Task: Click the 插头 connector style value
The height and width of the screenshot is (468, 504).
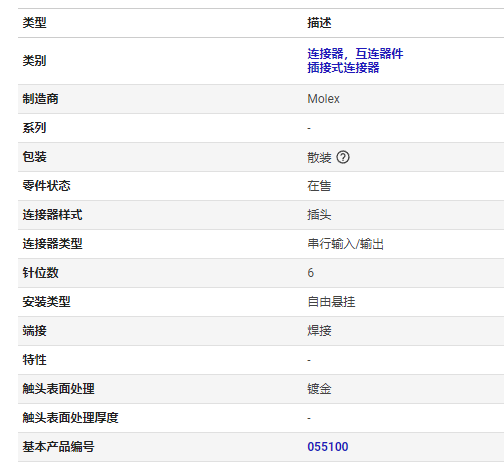Action: pyautogui.click(x=319, y=215)
